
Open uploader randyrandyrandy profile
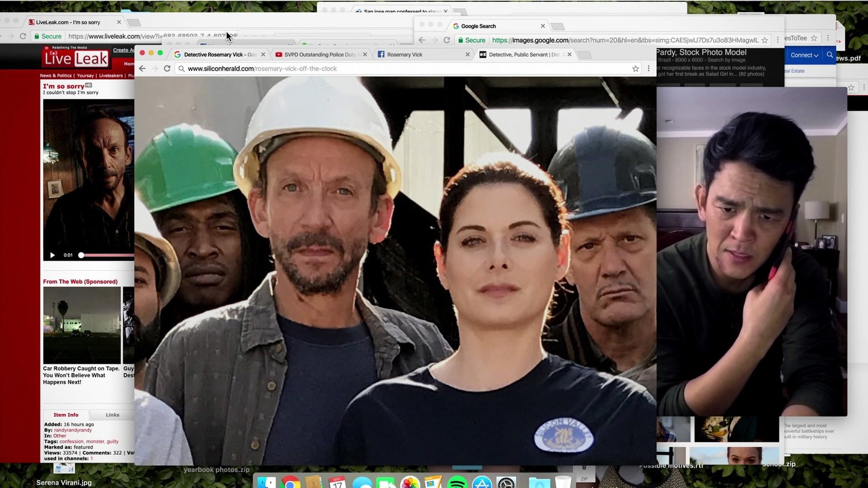pyautogui.click(x=73, y=430)
